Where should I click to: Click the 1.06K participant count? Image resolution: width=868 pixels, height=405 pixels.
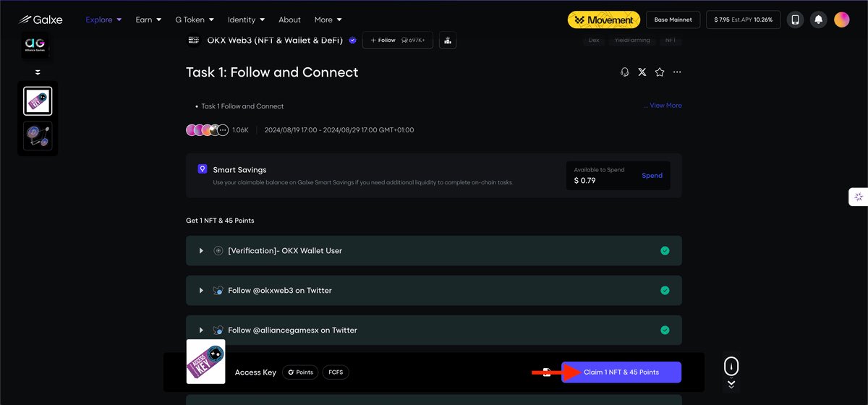pyautogui.click(x=241, y=130)
